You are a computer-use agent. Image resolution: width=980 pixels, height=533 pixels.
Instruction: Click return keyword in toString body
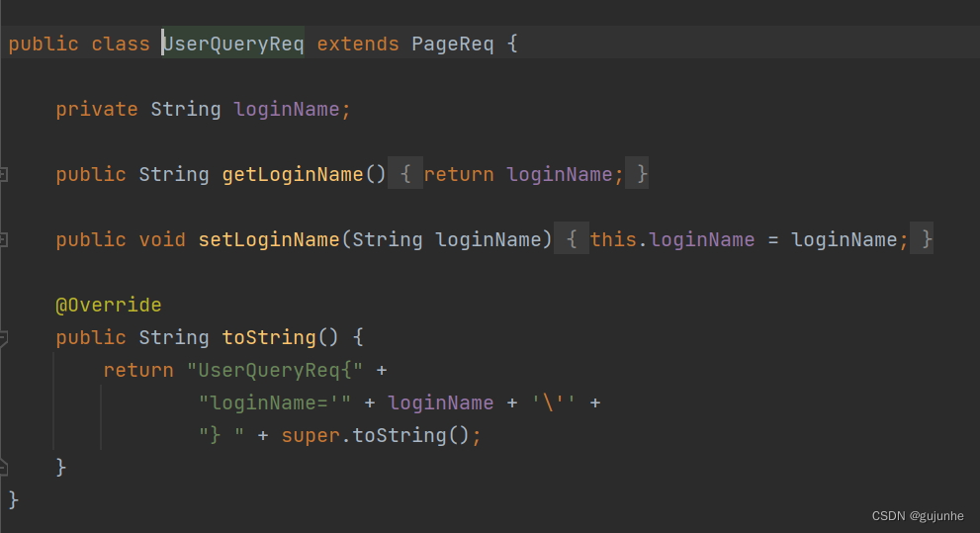(x=138, y=370)
